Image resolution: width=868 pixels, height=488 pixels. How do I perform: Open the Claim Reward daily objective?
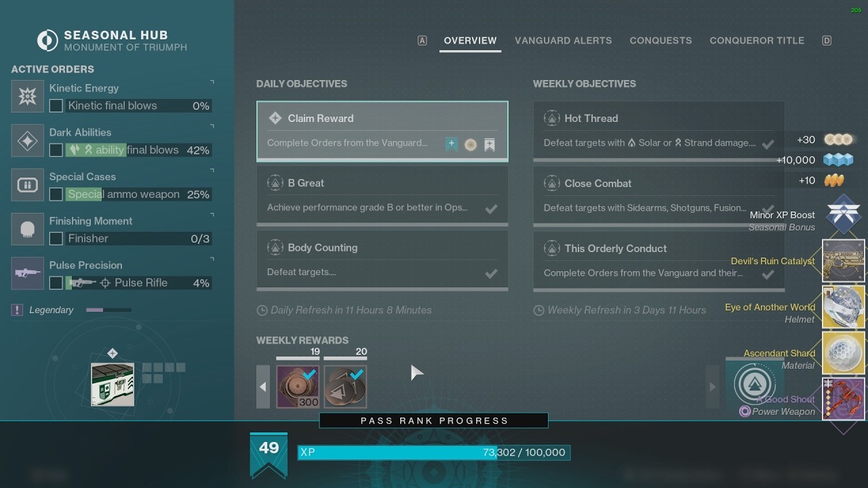382,131
